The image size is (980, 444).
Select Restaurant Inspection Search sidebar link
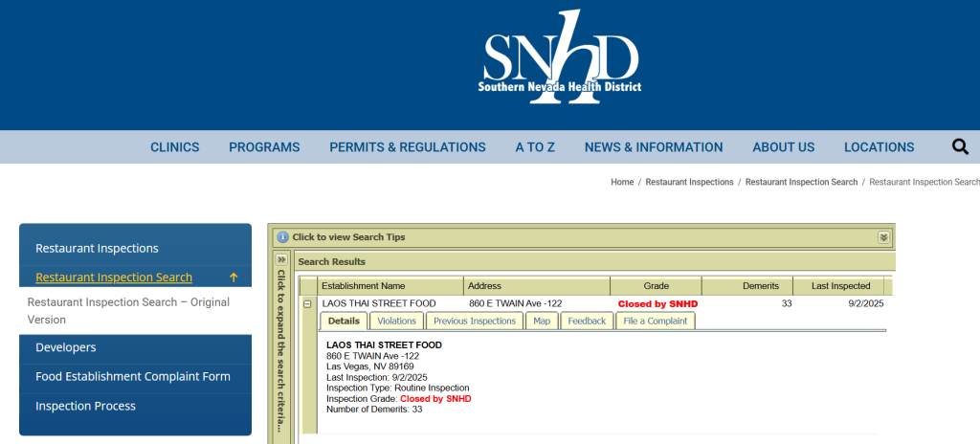114,277
